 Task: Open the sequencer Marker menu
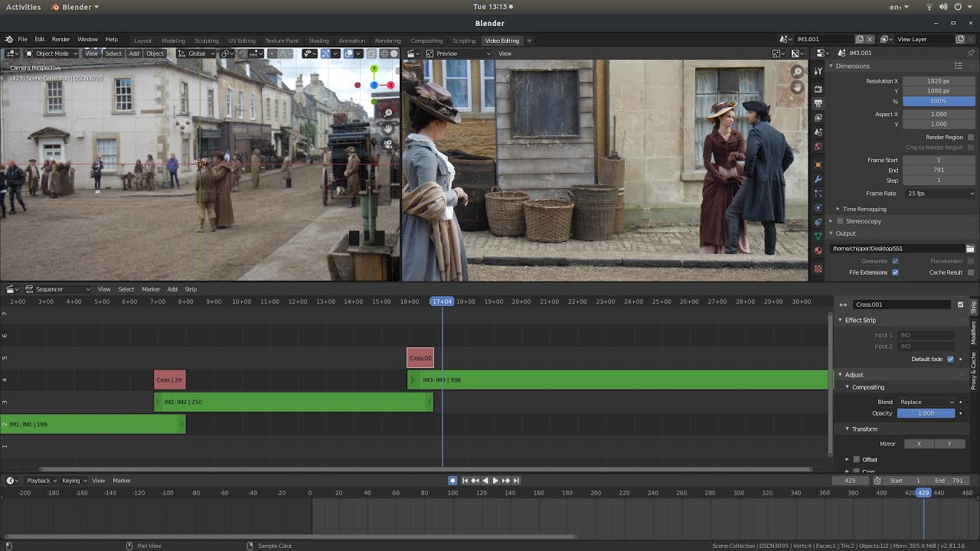click(151, 289)
